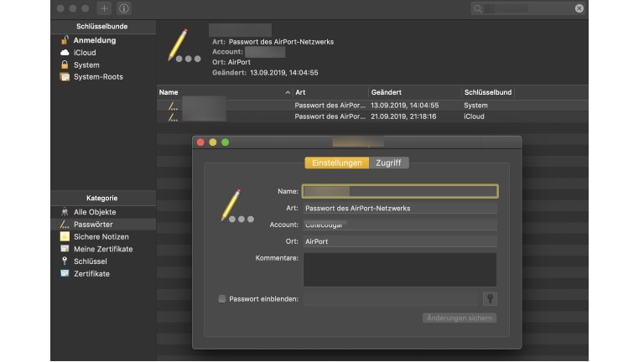Select the Zertifikate category

[x=91, y=274]
